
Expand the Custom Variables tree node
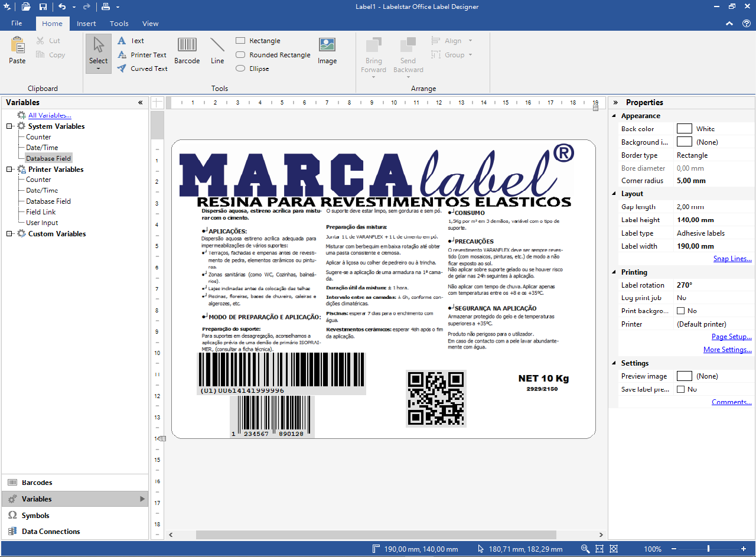point(9,234)
